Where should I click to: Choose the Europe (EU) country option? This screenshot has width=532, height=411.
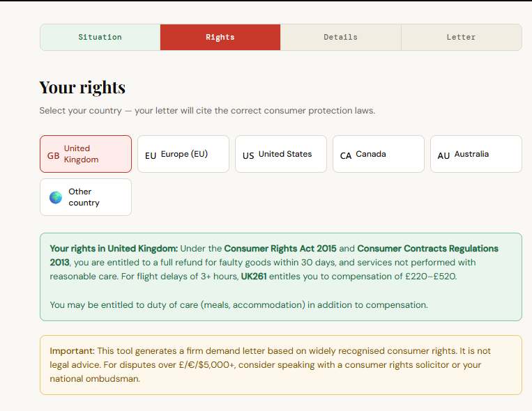point(183,154)
